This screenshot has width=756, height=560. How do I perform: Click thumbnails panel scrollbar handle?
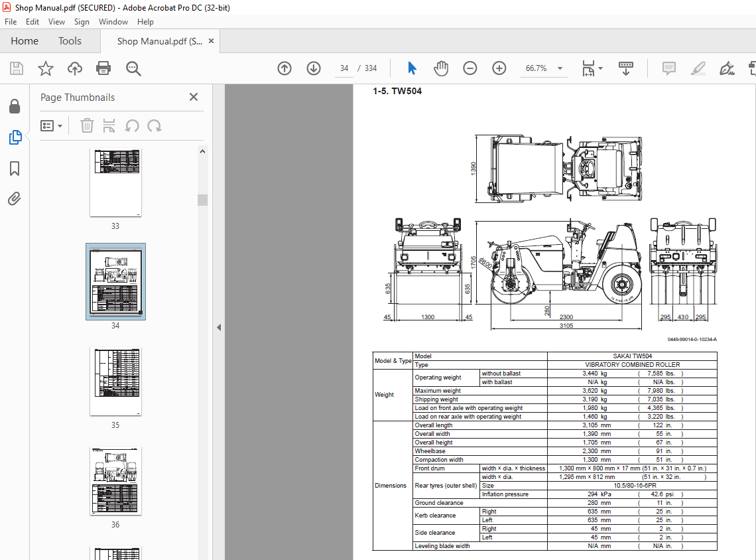point(202,200)
